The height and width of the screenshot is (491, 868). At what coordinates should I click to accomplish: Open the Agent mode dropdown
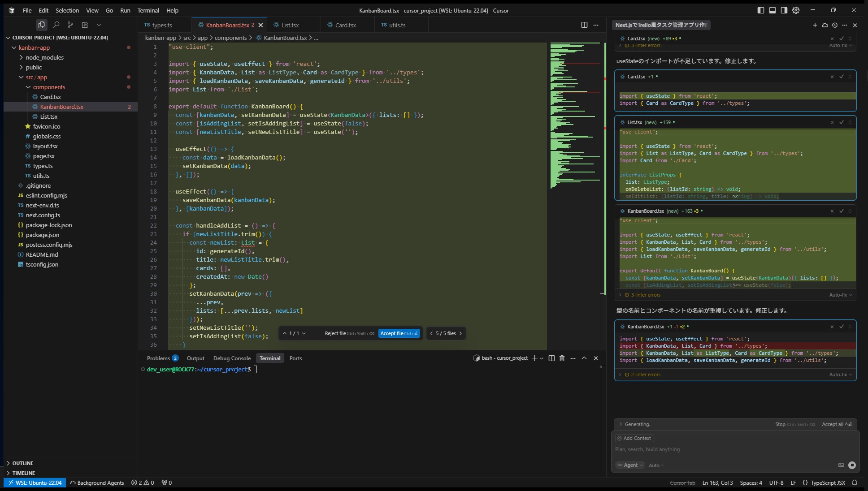[630, 465]
